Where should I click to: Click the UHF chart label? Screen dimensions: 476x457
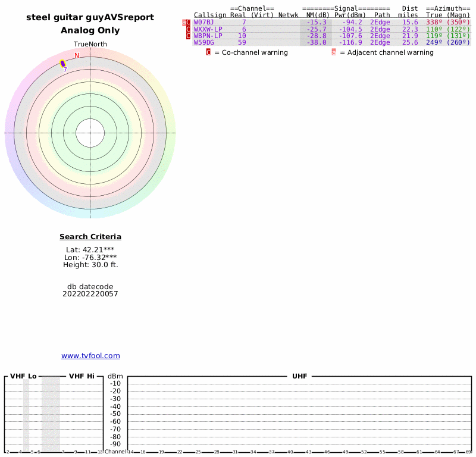[x=300, y=376]
